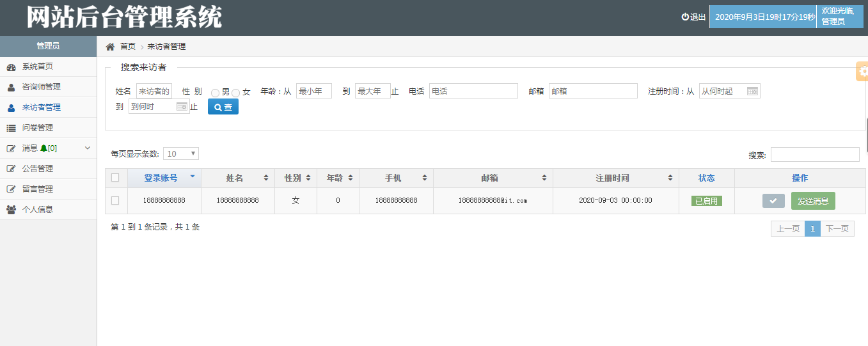This screenshot has height=346, width=868.
Task: Check the row checkbox for 18888888888
Action: (x=115, y=200)
